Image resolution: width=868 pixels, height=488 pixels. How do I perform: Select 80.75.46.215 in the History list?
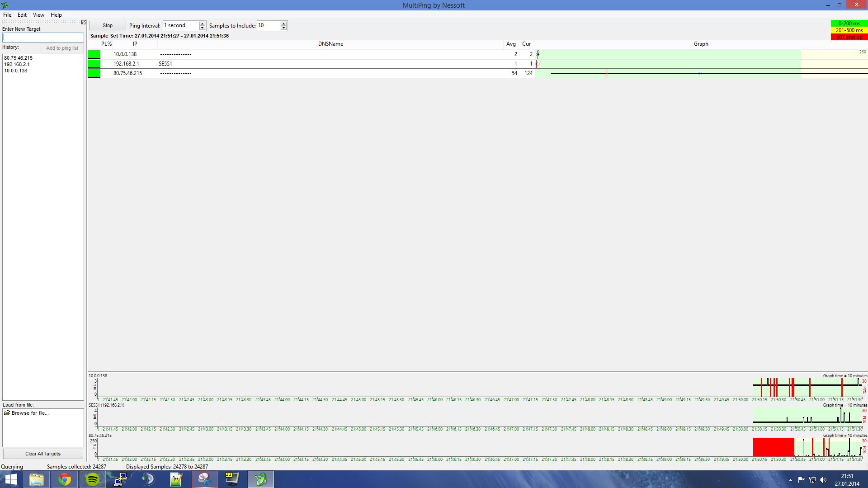point(19,58)
